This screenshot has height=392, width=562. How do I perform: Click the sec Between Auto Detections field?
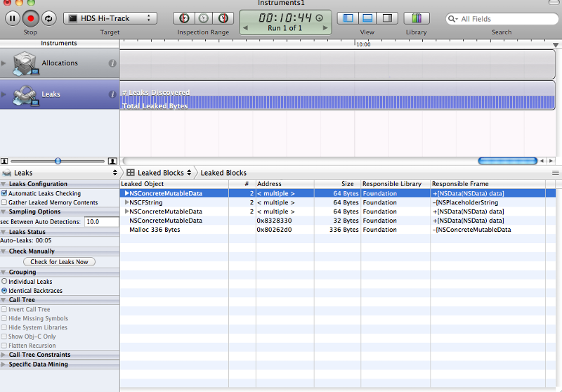[x=102, y=222]
